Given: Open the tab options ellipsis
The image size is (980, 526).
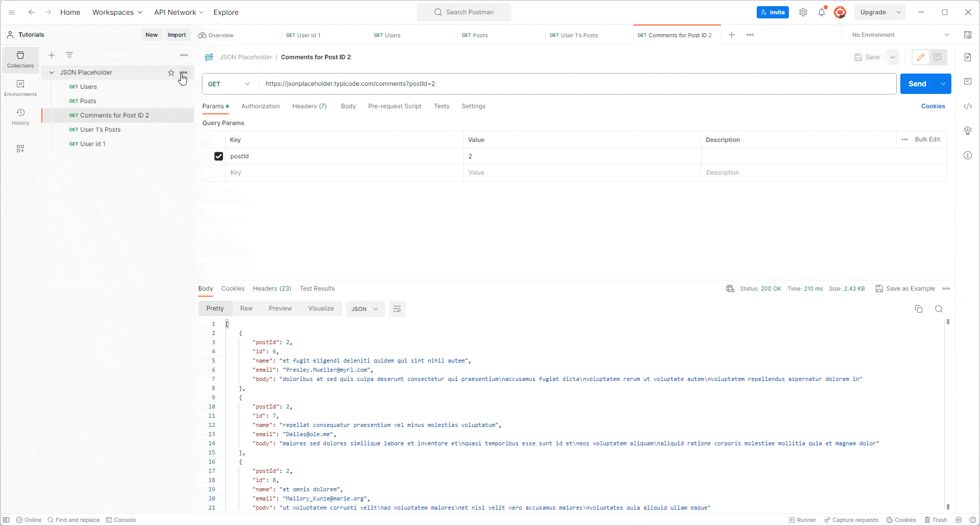Looking at the screenshot, I should pos(750,35).
